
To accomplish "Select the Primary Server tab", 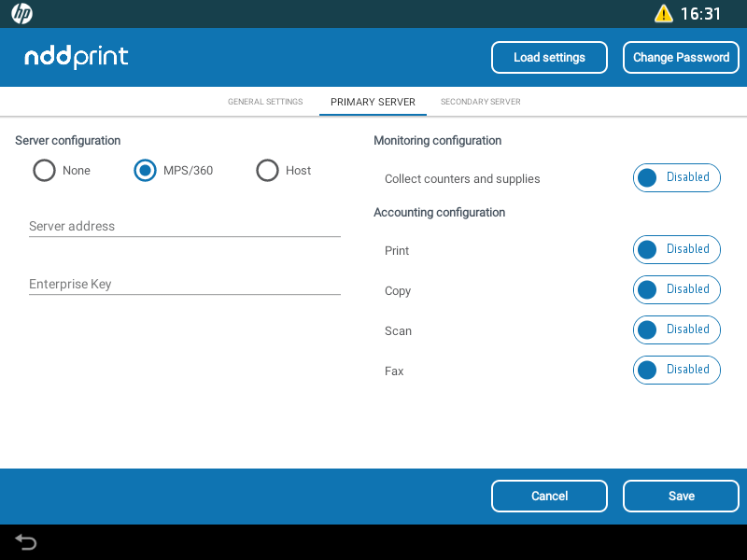I will pos(373,102).
